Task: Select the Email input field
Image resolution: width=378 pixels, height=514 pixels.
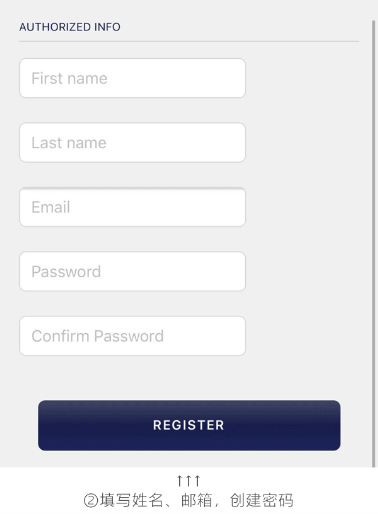Action: point(132,207)
